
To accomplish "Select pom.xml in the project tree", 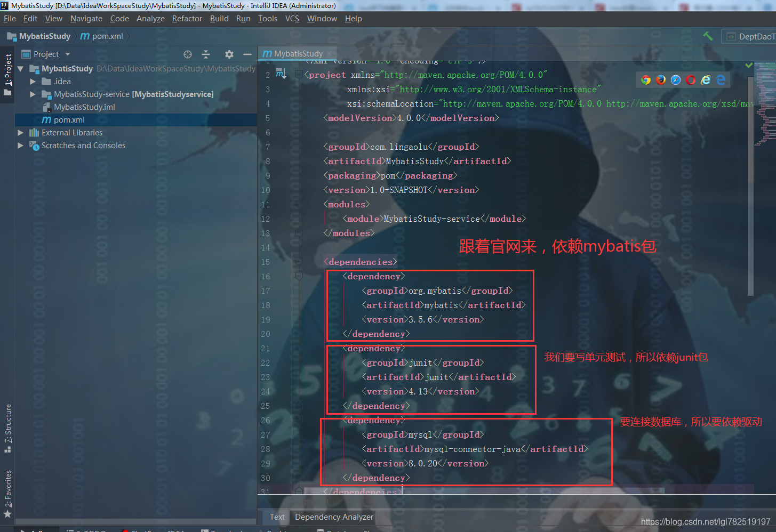I will click(136, 120).
